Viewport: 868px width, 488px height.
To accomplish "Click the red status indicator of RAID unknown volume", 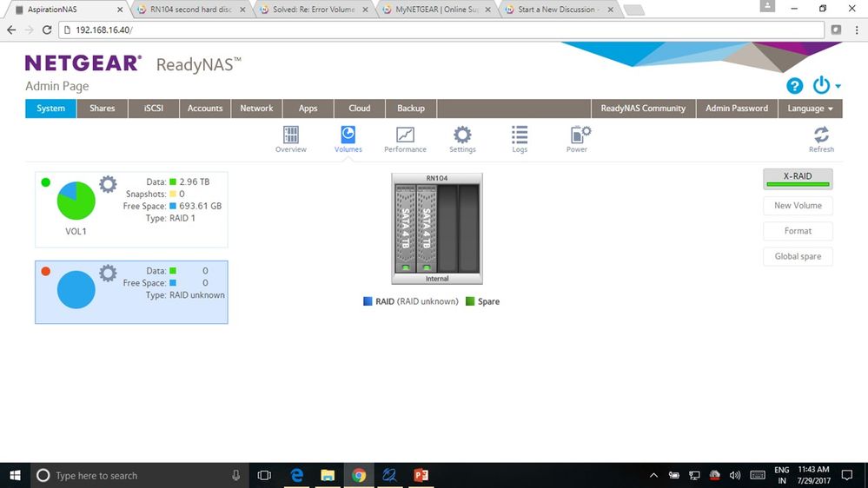I will tap(46, 271).
